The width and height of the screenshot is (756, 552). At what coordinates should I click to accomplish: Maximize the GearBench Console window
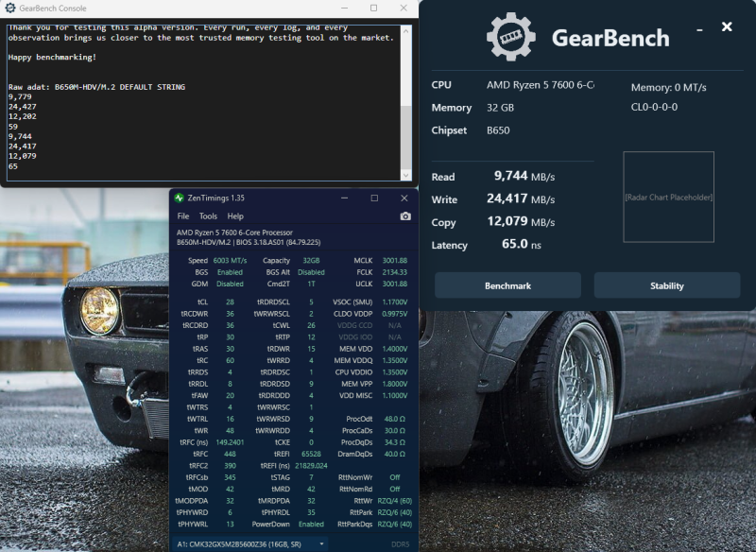click(x=373, y=9)
